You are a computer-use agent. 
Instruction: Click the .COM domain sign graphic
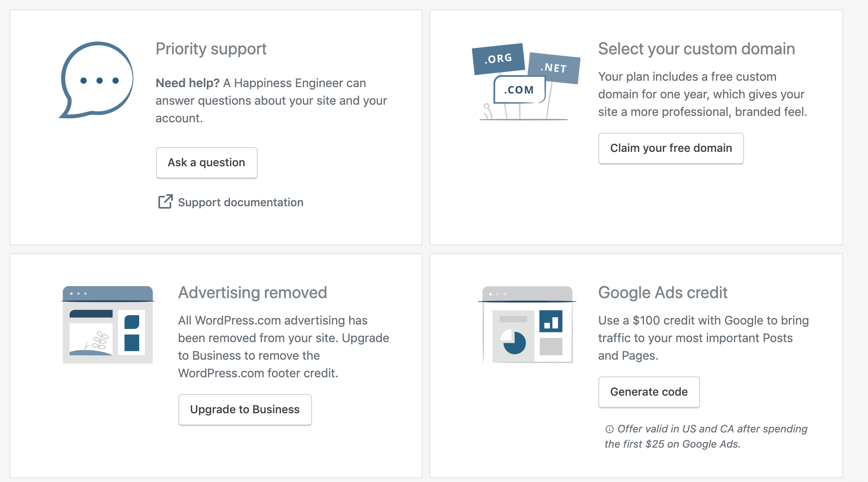(519, 90)
